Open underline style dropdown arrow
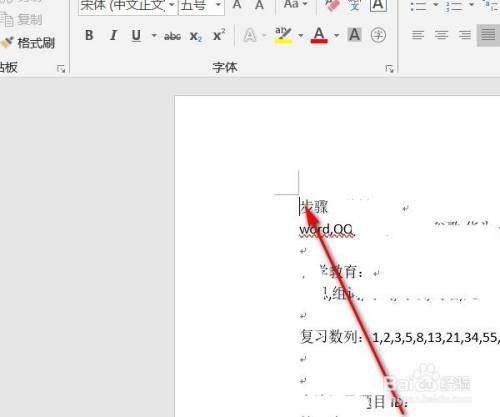 pos(154,35)
